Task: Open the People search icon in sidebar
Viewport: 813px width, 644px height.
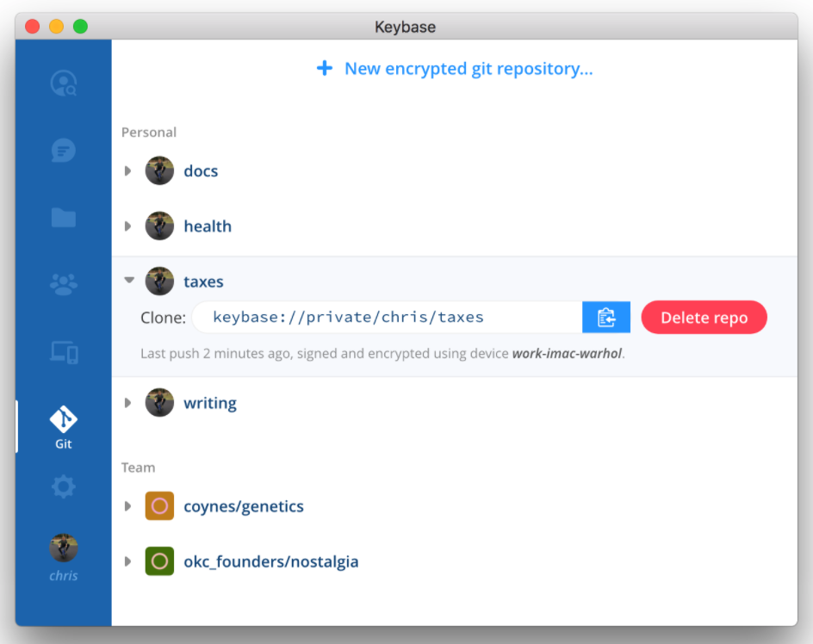Action: click(63, 83)
